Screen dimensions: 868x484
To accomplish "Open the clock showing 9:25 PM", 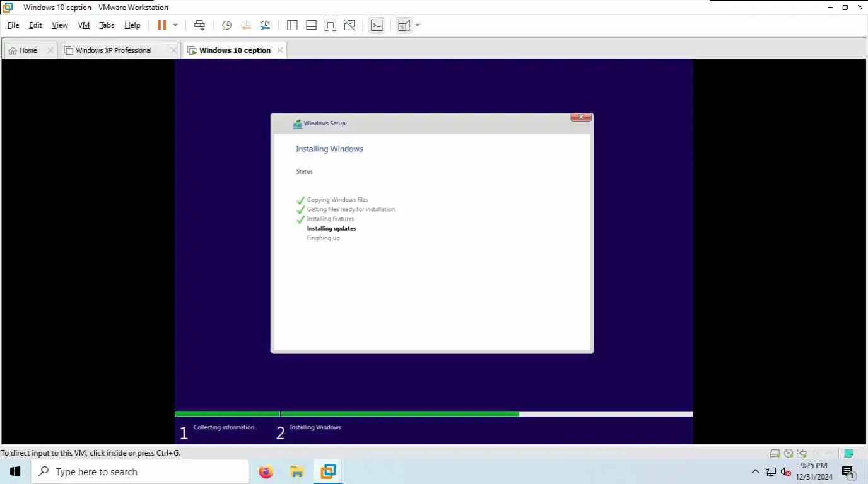I will point(814,471).
